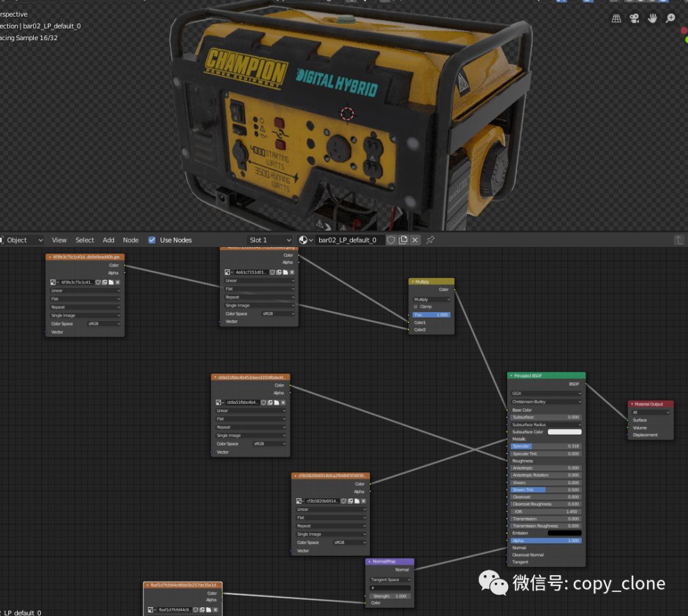Open image browser icon in 4e61c7151d01 node

[x=228, y=272]
